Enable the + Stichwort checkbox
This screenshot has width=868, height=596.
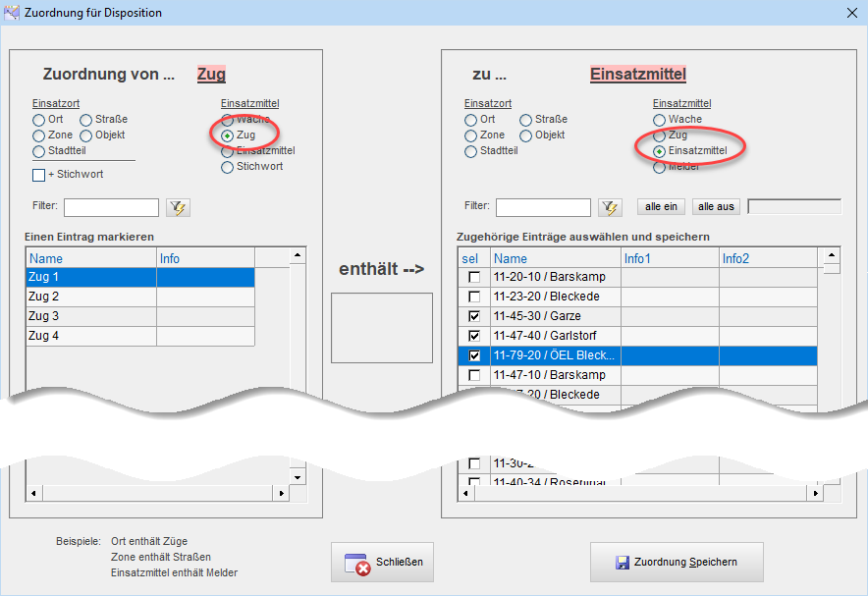pos(39,175)
